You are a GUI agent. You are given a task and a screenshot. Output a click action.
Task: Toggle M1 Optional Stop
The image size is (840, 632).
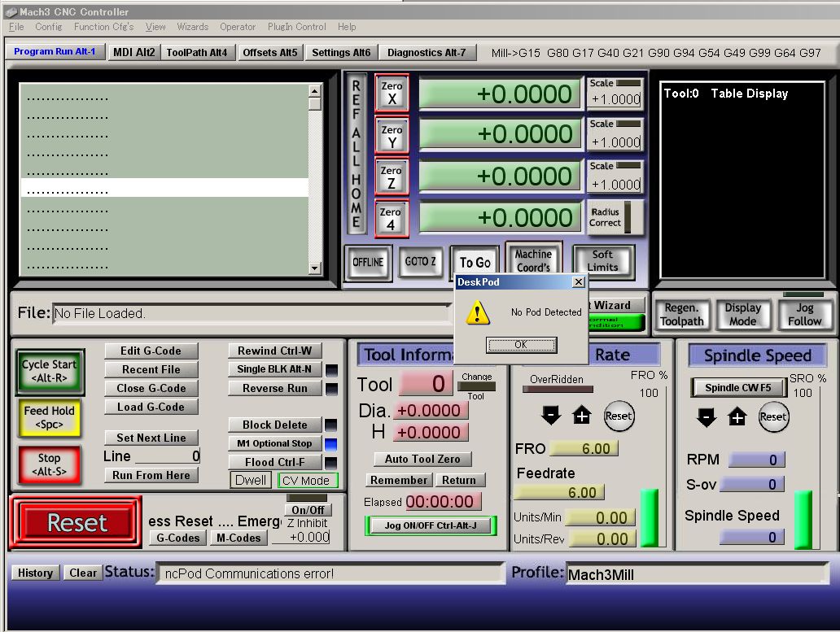(x=275, y=443)
